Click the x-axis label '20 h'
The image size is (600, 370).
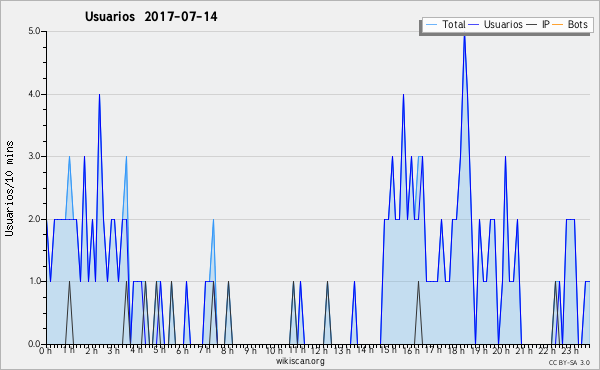coord(501,351)
